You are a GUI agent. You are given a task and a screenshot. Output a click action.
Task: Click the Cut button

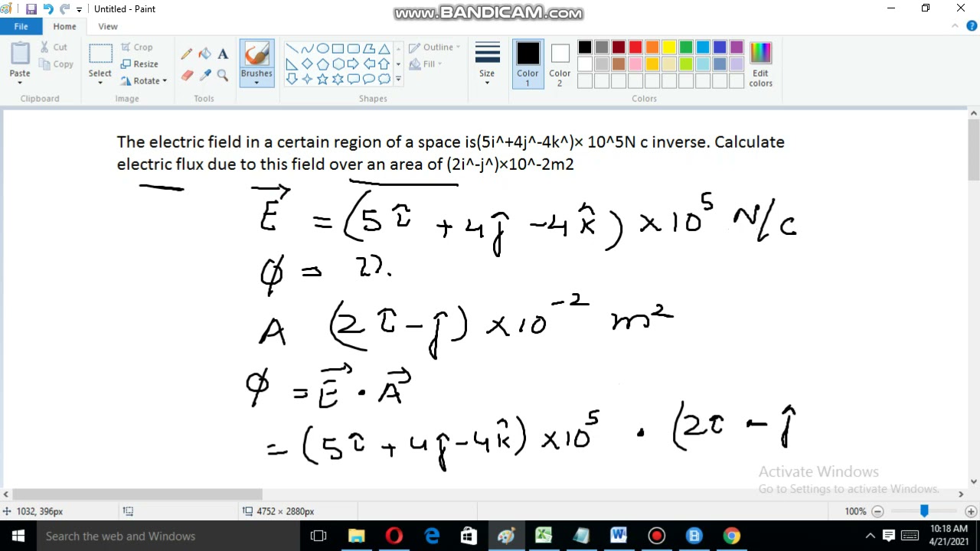(54, 47)
